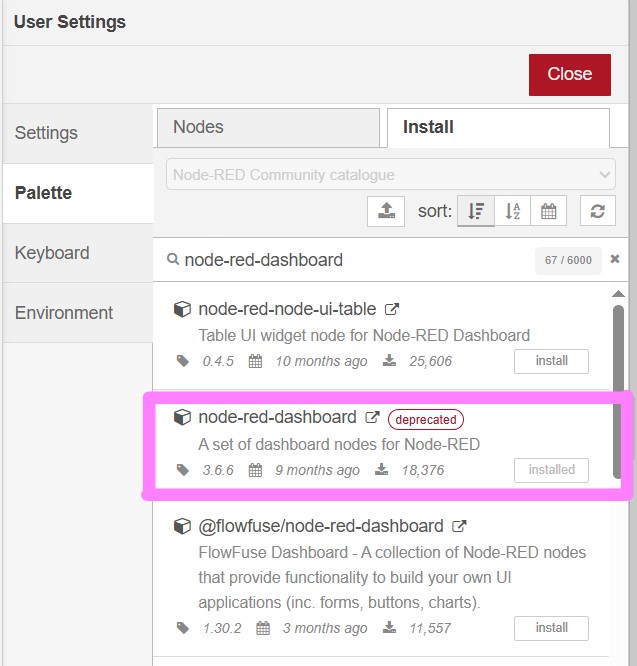Viewport: 637px width, 666px height.
Task: Click the magnifier icon in search field
Action: pos(172,259)
